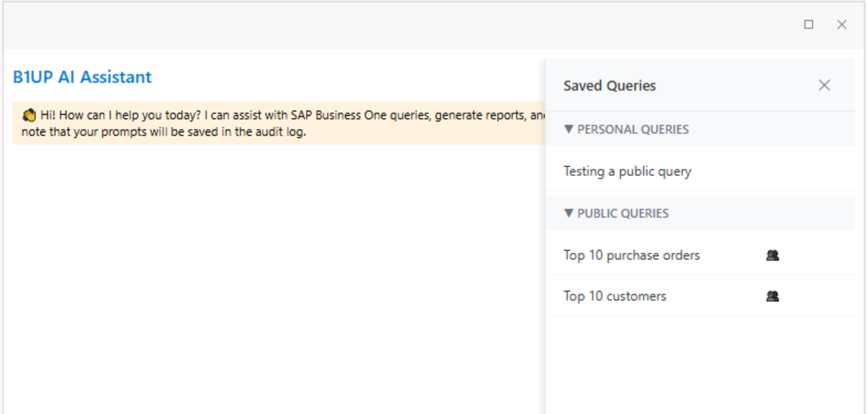Click the PUBLIC QUERIES section label
Screen dimensions: 868x414
click(x=623, y=214)
